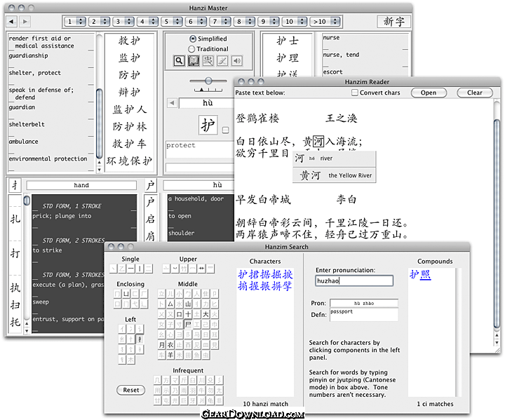Click the compound 救护车 in the list
This screenshot has width=505, height=420.
click(x=129, y=144)
